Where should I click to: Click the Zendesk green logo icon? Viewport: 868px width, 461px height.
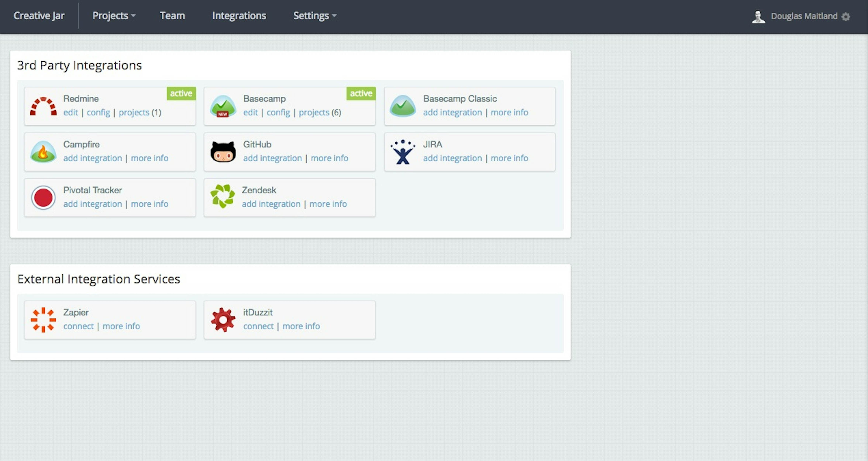click(x=222, y=196)
